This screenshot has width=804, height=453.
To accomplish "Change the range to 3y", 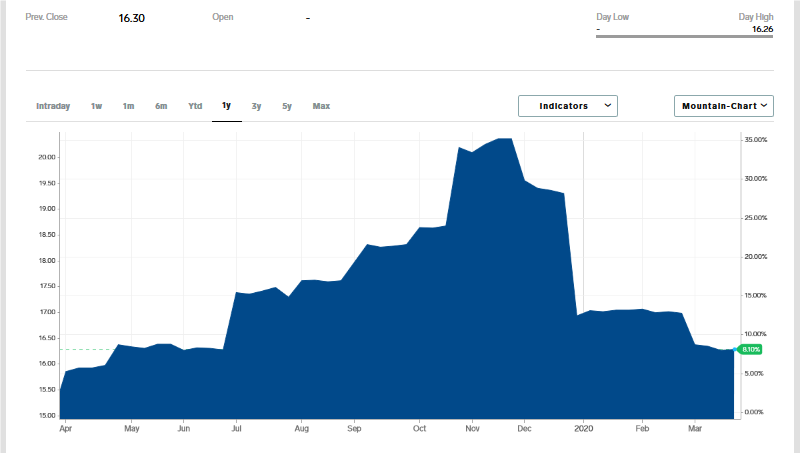I will pos(257,106).
